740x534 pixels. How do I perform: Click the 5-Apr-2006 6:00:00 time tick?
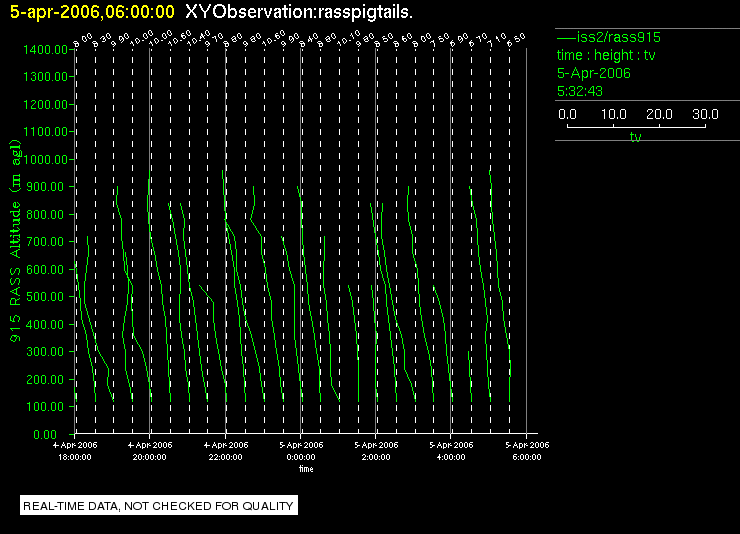point(527,451)
